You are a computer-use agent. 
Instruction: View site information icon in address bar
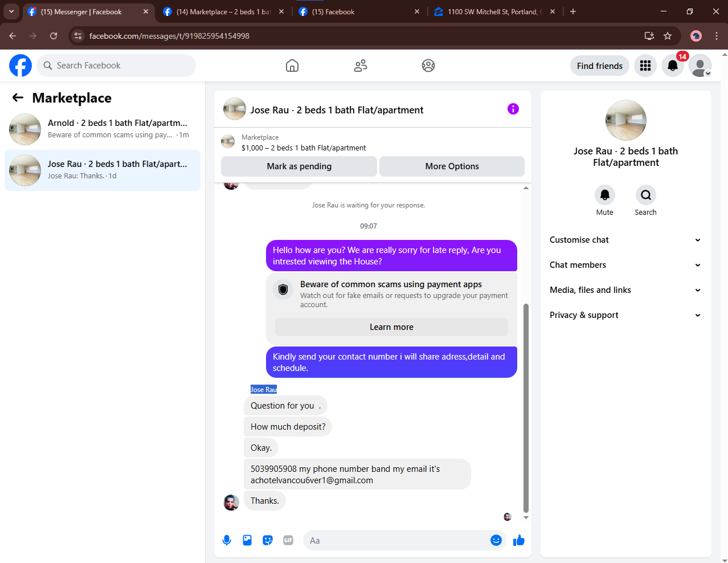click(79, 36)
